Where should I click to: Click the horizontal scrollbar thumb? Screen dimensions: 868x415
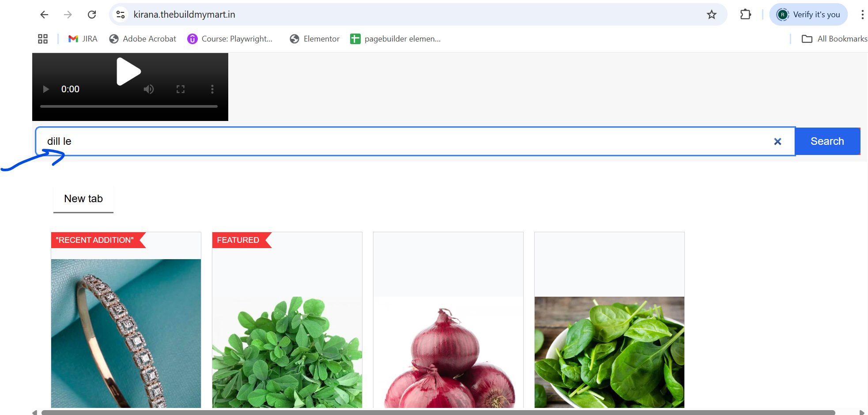click(x=438, y=412)
